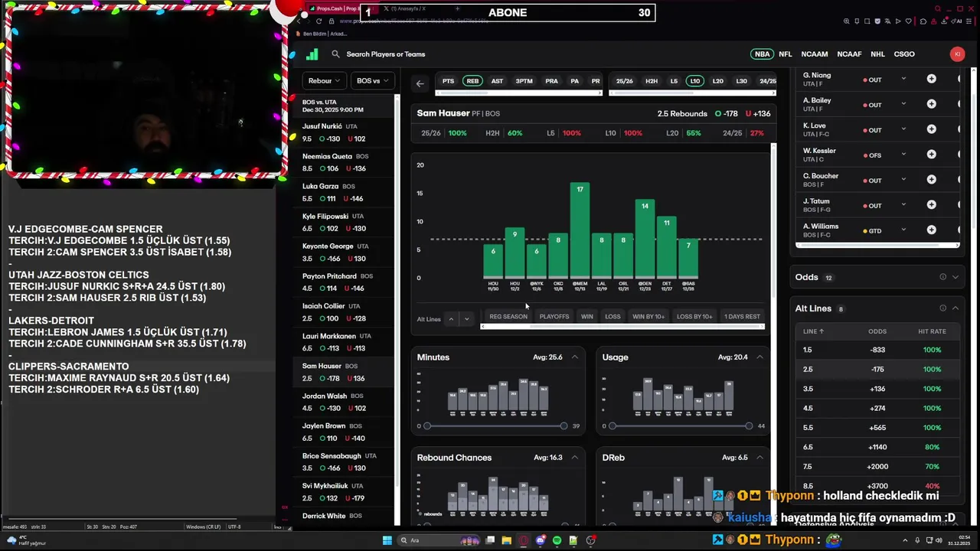
Task: Select the L10 games range
Action: (x=695, y=81)
